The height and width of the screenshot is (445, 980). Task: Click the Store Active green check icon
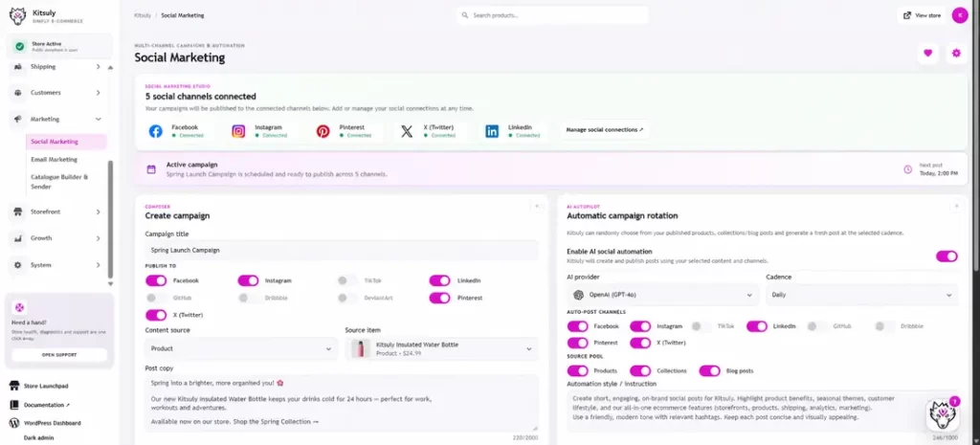[20, 46]
